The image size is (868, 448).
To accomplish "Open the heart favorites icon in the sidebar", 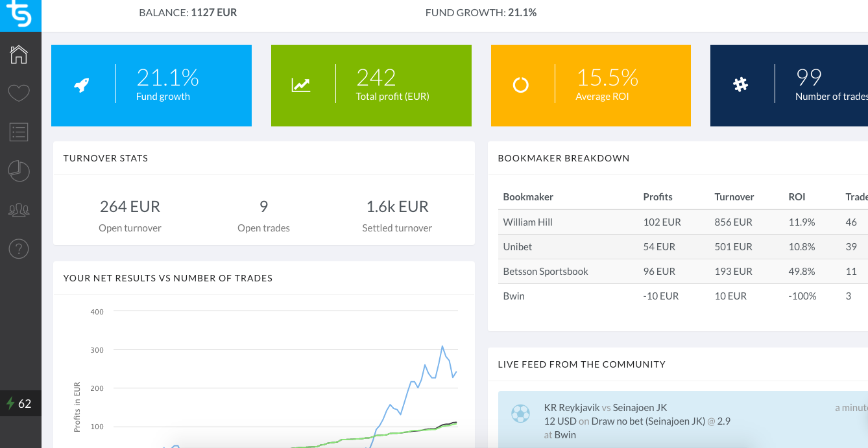I will [x=19, y=93].
